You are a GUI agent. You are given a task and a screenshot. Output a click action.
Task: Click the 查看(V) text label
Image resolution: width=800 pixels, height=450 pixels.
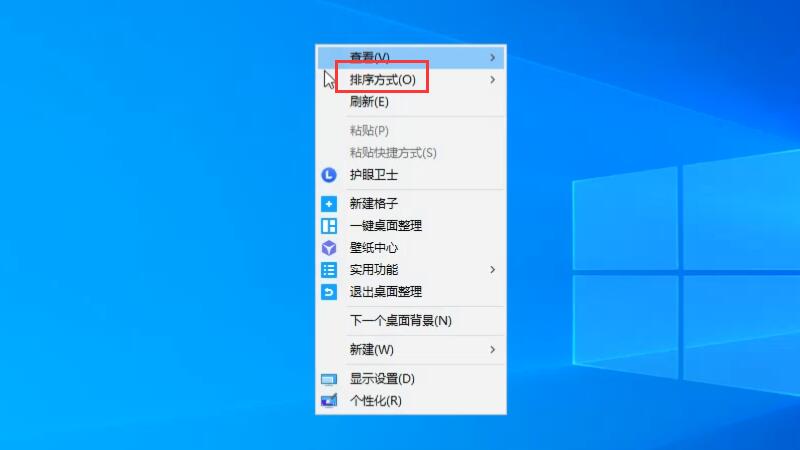[x=369, y=57]
